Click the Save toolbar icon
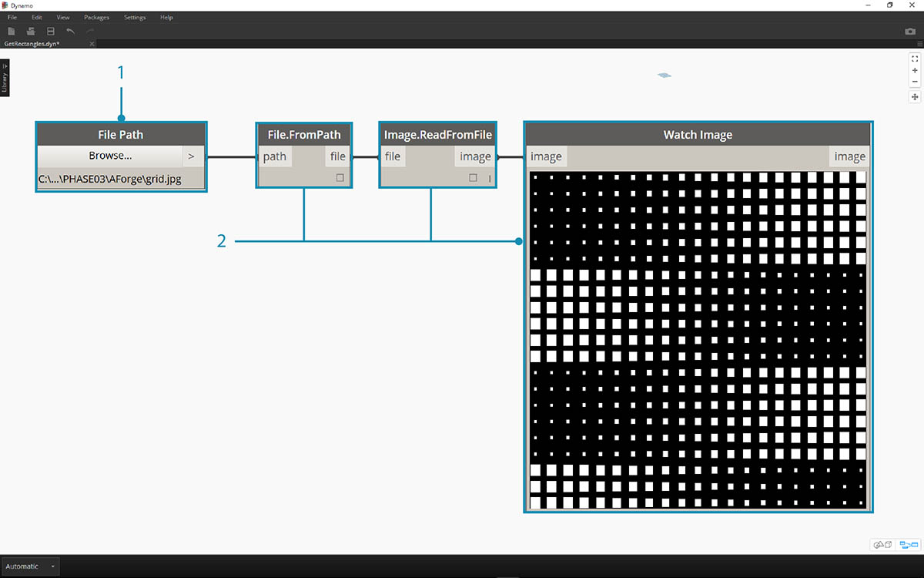This screenshot has width=924, height=578. [51, 31]
